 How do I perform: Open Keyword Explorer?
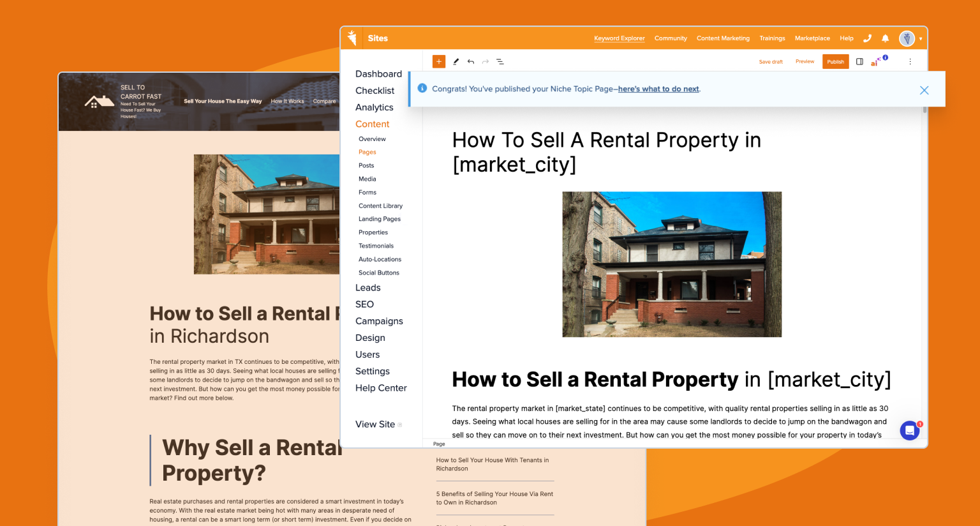(x=619, y=38)
